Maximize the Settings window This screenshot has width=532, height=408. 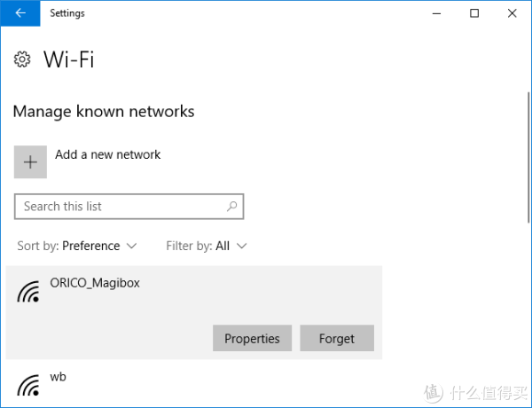[x=474, y=13]
